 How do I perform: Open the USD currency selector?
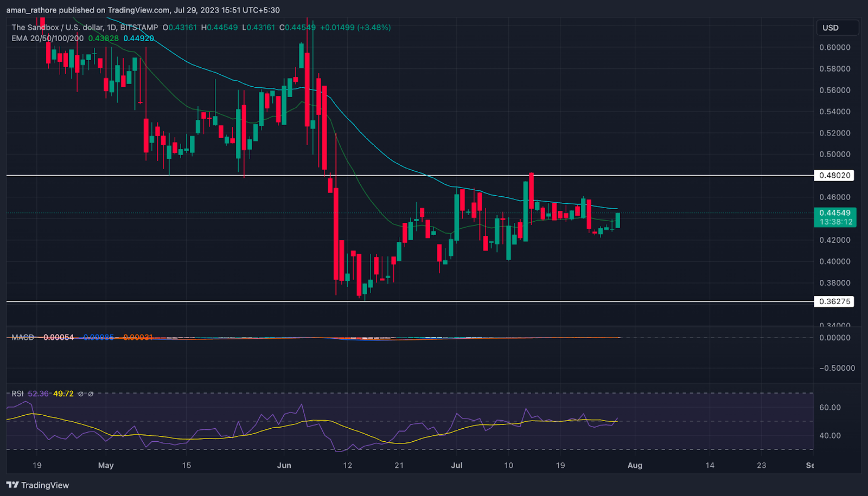[837, 28]
